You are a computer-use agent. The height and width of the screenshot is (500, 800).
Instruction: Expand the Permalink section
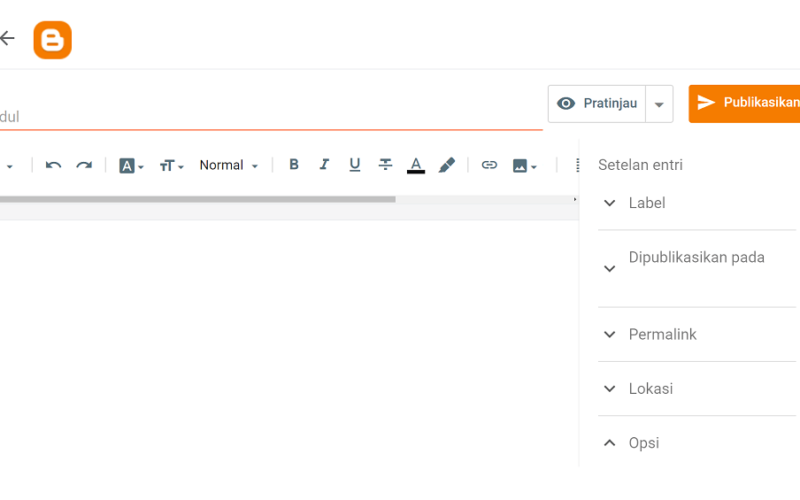pyautogui.click(x=697, y=334)
